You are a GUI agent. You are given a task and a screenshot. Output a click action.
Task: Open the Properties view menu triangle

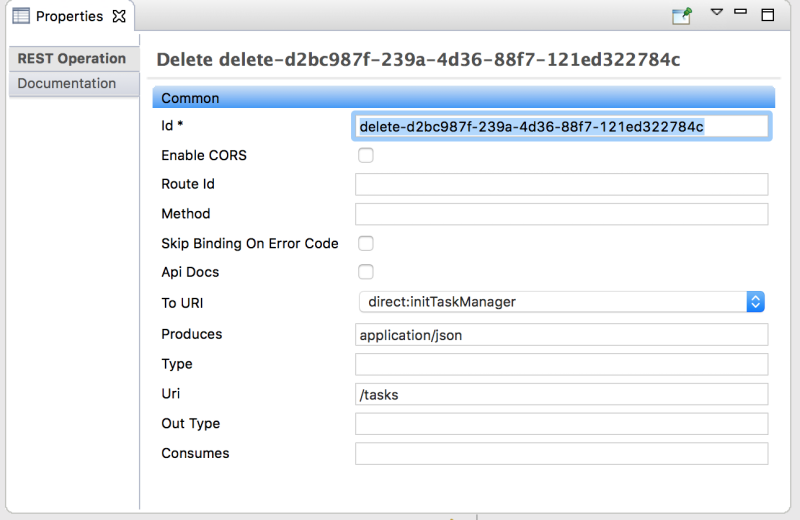[716, 13]
